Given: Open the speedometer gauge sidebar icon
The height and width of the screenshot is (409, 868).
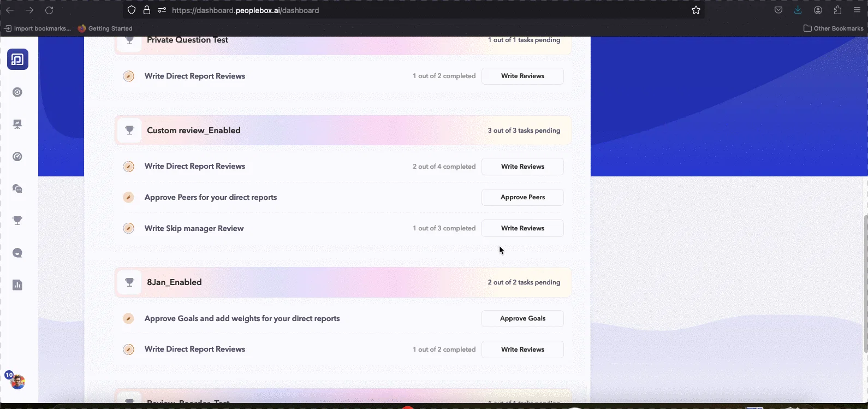Looking at the screenshot, I should (x=17, y=157).
